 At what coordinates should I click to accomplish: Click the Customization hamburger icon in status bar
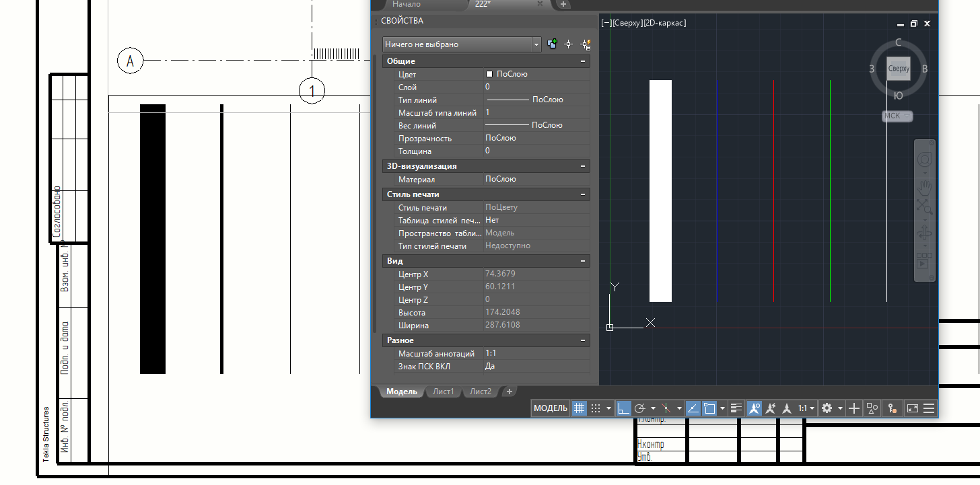(x=930, y=408)
